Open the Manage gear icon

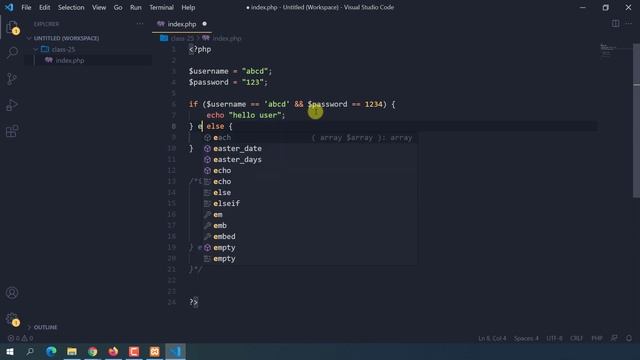[12, 319]
